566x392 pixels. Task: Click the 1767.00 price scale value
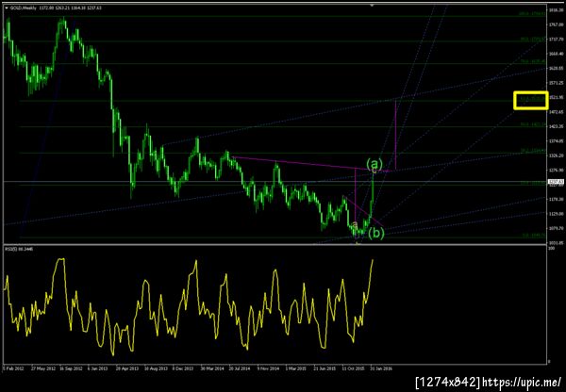557,24
